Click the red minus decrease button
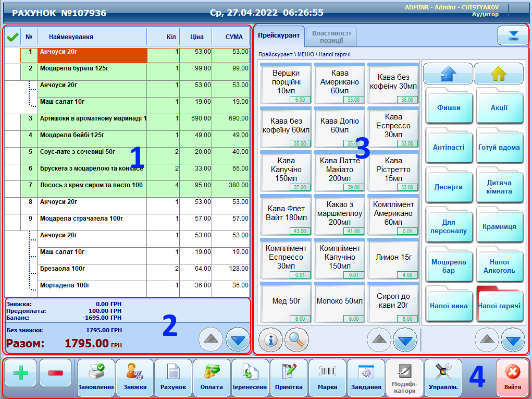The width and height of the screenshot is (532, 399). (55, 372)
